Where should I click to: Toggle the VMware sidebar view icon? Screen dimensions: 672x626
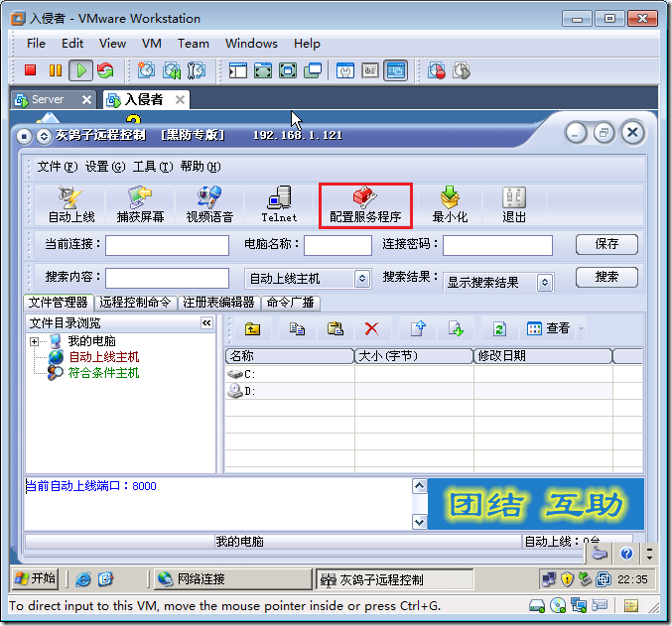point(238,70)
